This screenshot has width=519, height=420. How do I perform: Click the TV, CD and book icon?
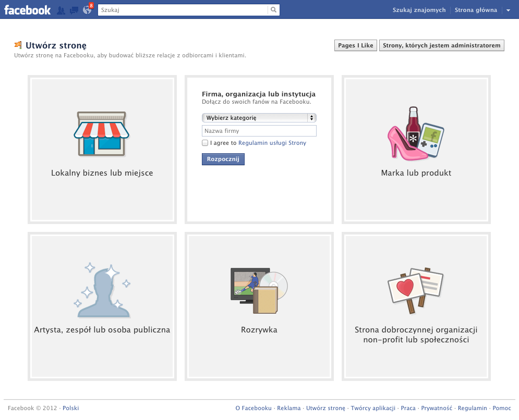click(x=259, y=290)
